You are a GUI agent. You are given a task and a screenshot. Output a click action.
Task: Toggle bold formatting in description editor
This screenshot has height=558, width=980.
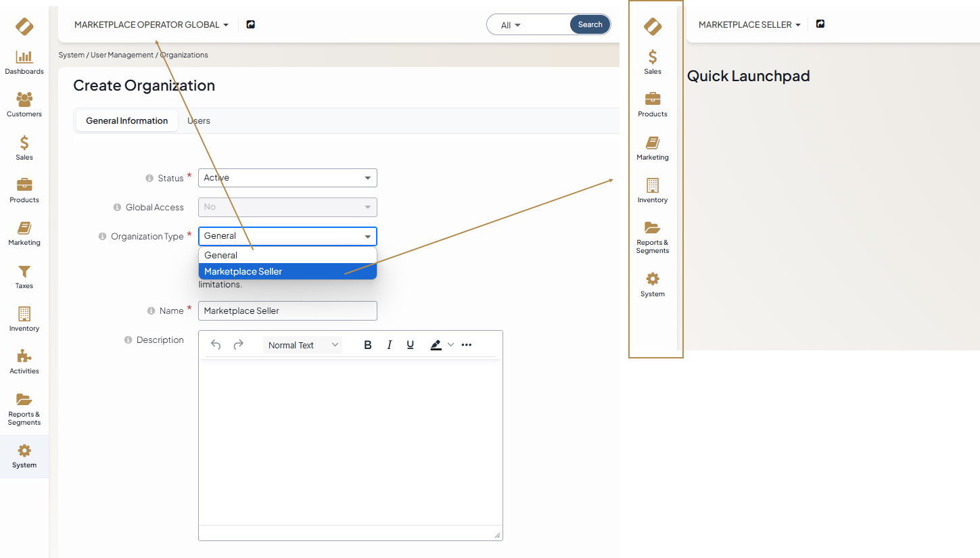(x=368, y=345)
